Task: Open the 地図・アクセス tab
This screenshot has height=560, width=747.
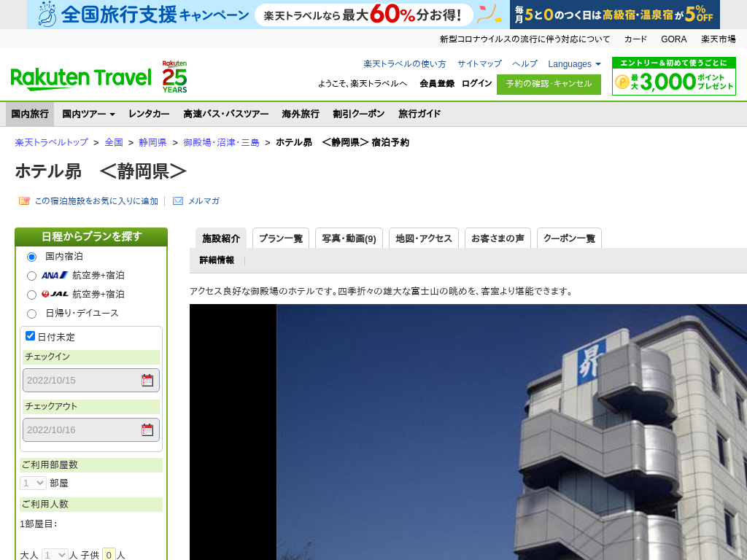Action: [x=424, y=238]
